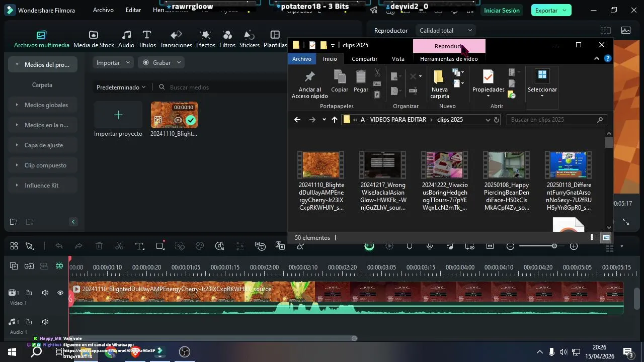Viewport: 644px width, 362px height.
Task: Toggle the green circular button in timeline toolbar
Action: [x=369, y=246]
